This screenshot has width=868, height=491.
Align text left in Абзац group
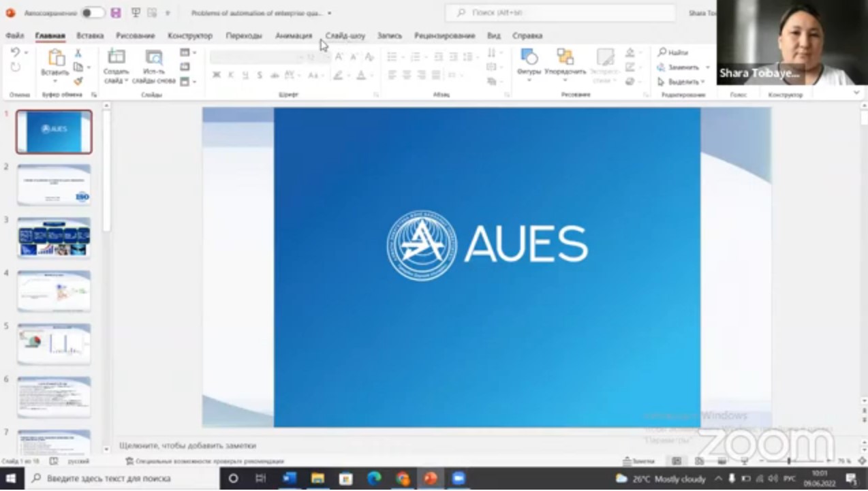tap(392, 75)
